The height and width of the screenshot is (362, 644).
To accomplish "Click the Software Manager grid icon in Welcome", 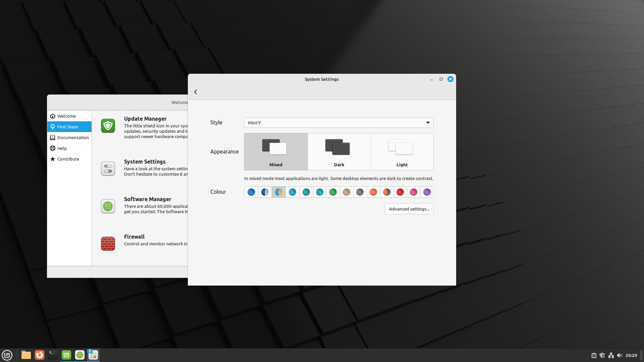I will pos(108,206).
